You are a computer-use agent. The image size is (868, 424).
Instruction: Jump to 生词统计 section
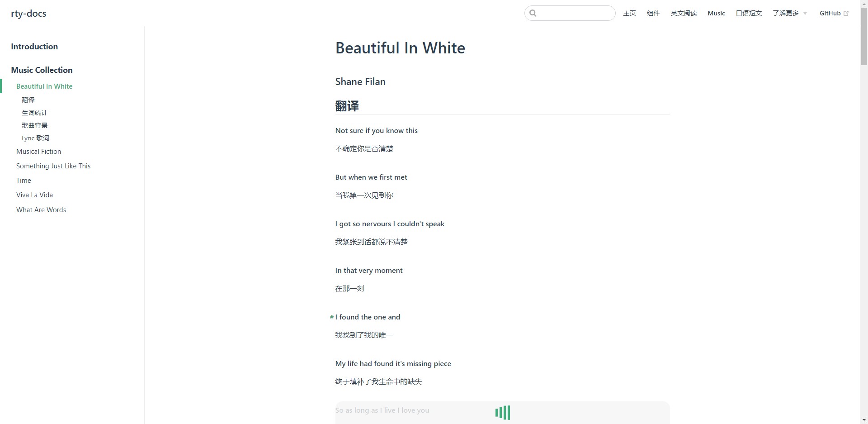point(34,113)
